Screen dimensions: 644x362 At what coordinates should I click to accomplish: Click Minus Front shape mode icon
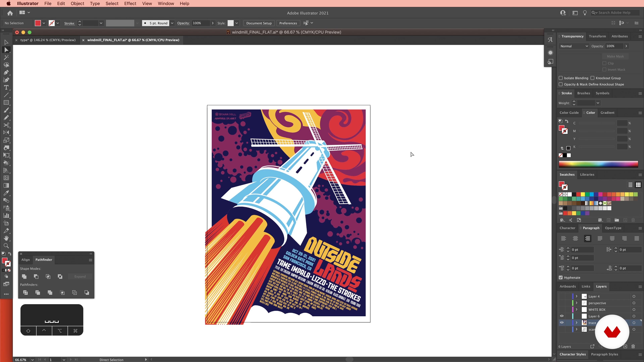click(36, 276)
